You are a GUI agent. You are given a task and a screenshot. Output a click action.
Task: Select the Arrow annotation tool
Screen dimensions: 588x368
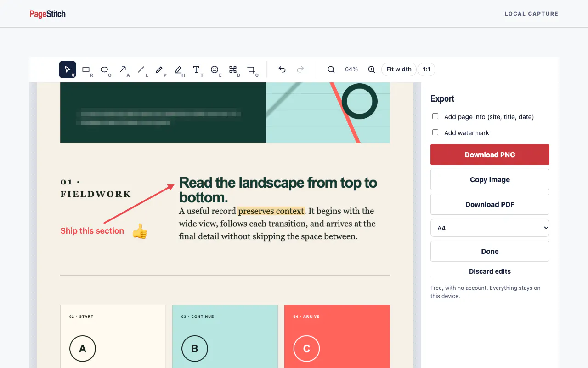coord(123,69)
